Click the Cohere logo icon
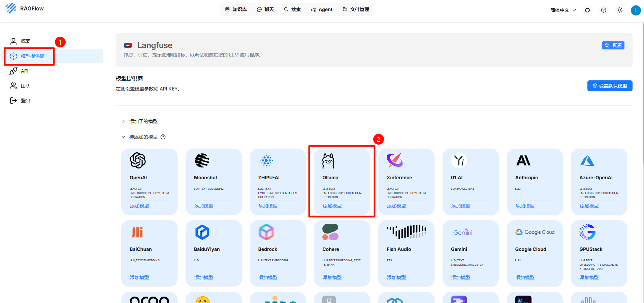Screen dimensions: 644x303 [330, 232]
